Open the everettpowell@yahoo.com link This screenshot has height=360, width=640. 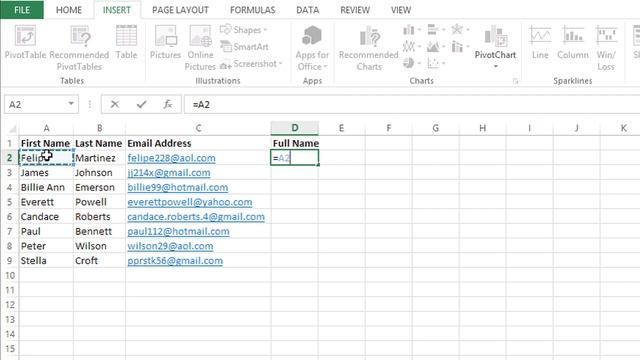[x=190, y=202]
